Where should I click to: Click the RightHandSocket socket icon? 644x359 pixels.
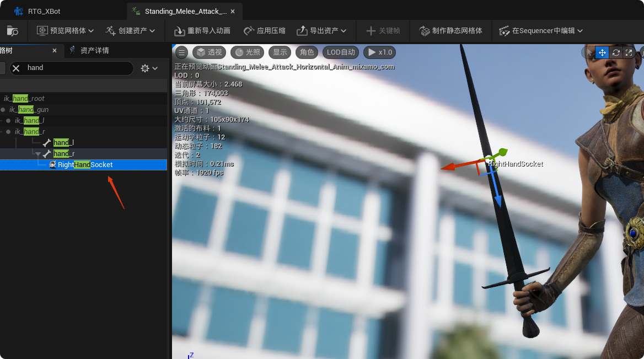click(52, 165)
